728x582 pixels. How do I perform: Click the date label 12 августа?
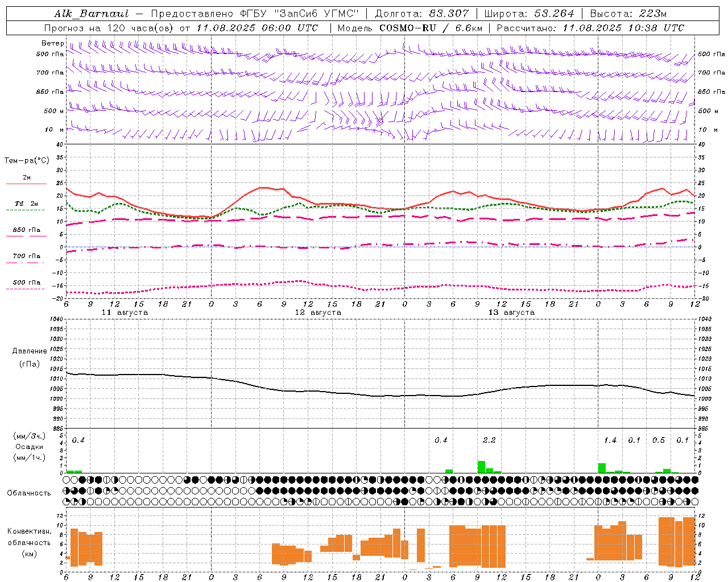click(318, 313)
